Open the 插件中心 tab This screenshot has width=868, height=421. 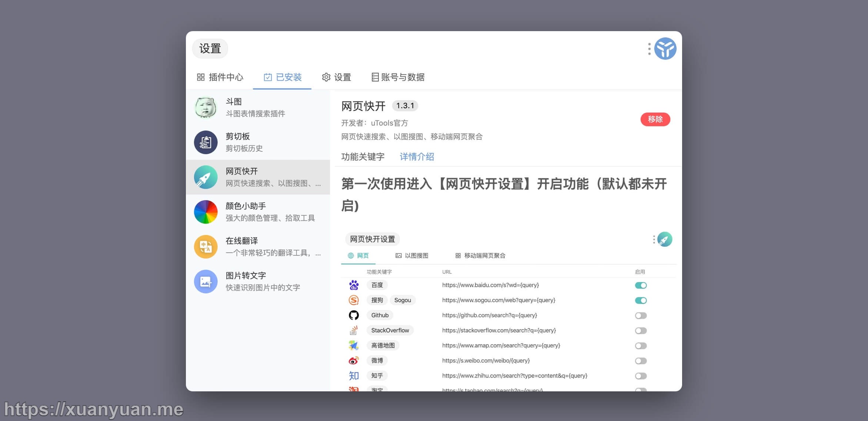click(220, 77)
